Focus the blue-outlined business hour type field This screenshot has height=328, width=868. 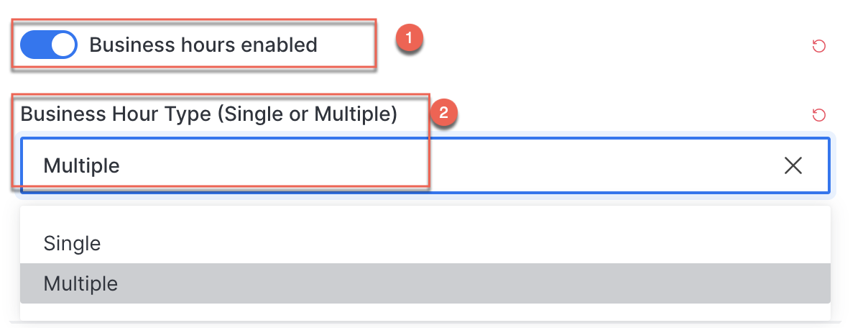(425, 165)
